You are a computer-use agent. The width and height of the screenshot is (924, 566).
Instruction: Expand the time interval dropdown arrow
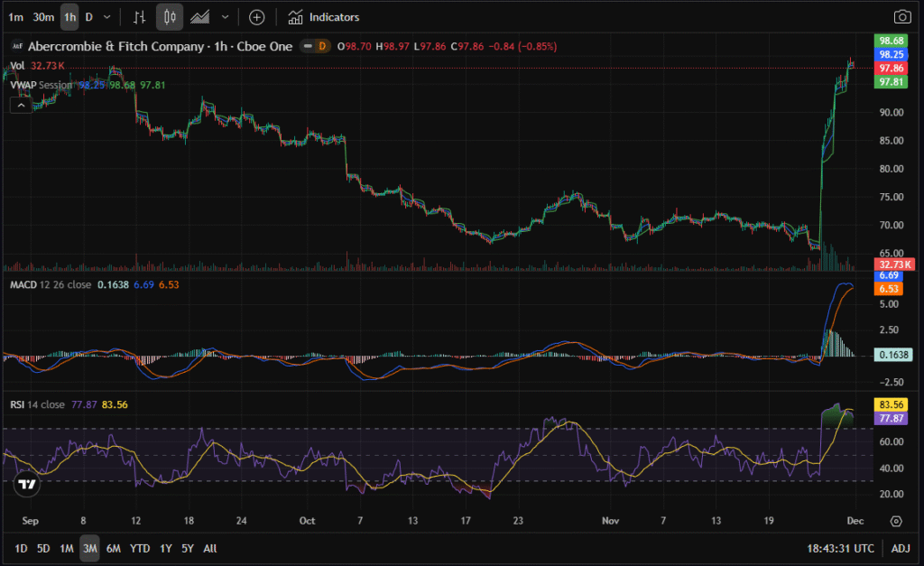(108, 17)
